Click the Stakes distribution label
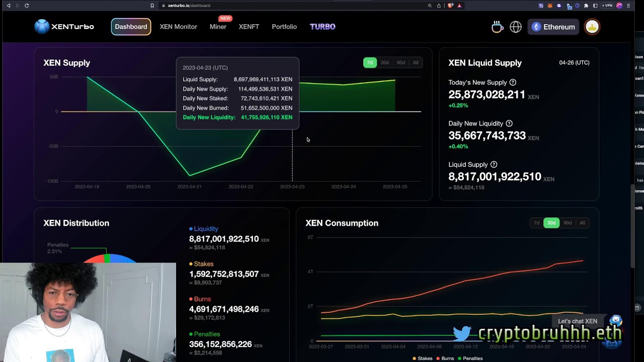This screenshot has width=644, height=362. click(x=201, y=264)
